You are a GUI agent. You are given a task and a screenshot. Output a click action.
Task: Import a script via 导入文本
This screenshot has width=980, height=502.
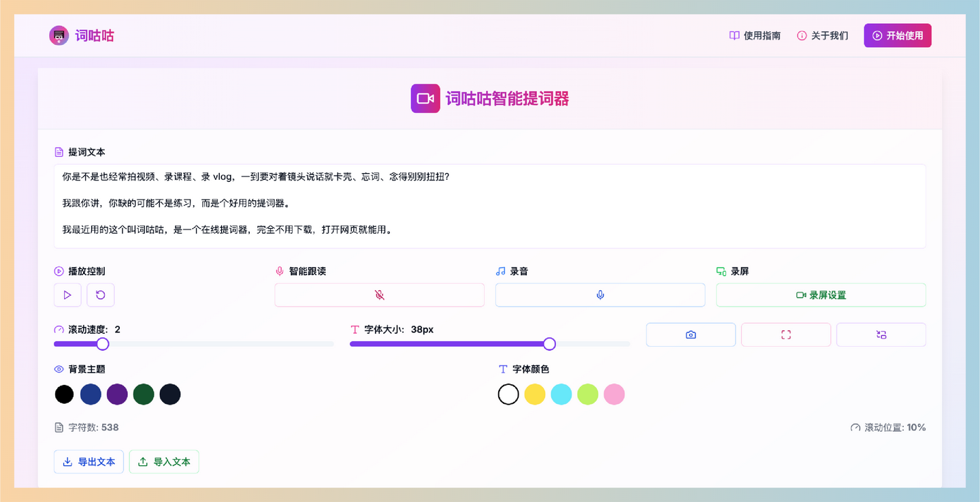click(x=163, y=461)
